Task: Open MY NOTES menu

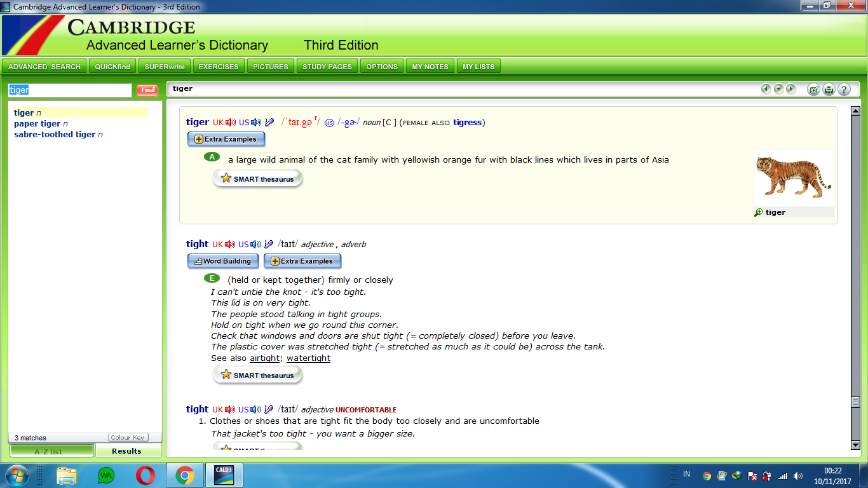Action: tap(430, 67)
